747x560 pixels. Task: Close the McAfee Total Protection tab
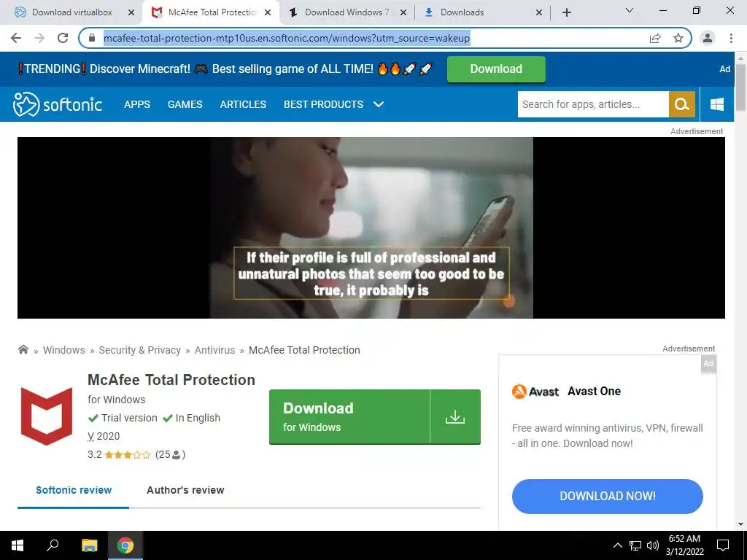coord(268,12)
